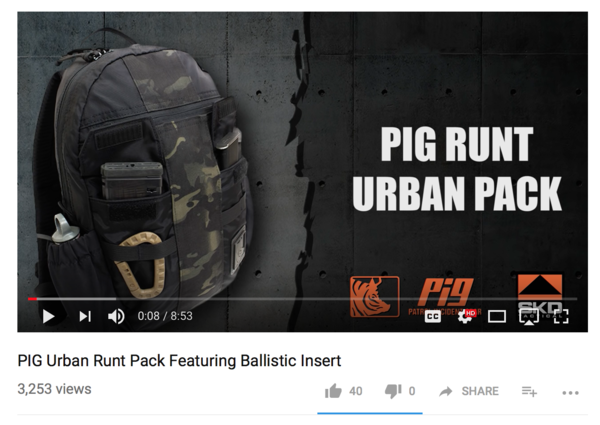Open the three-dot more actions menu
This screenshot has width=600, height=425.
click(x=570, y=392)
